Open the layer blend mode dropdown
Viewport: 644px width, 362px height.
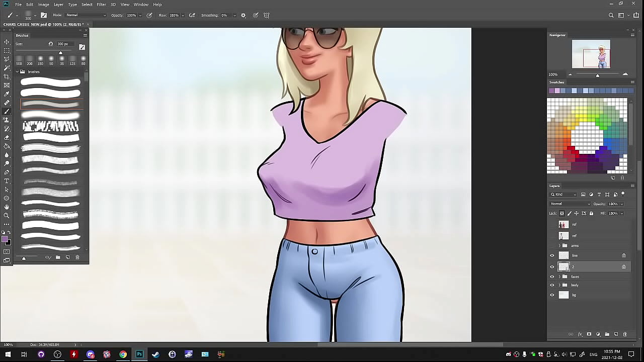tap(570, 204)
